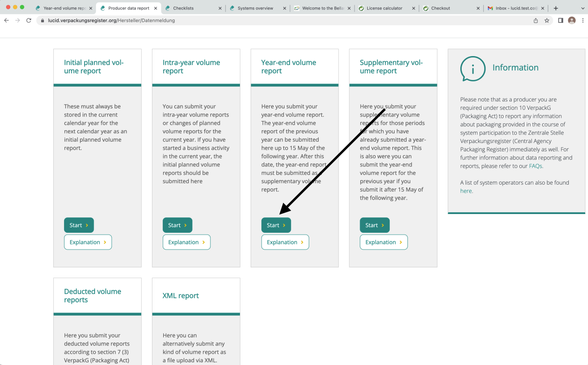Reload the current page

[x=29, y=21]
